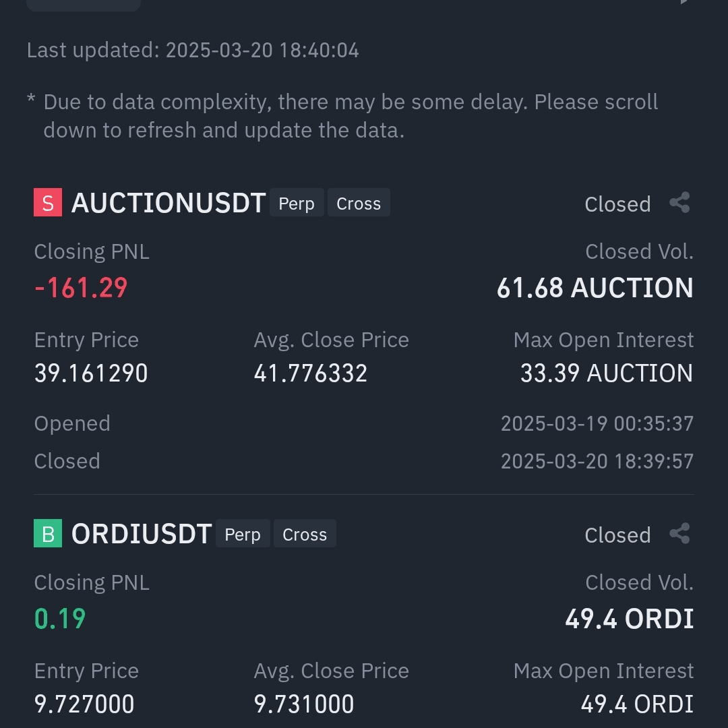Viewport: 728px width, 728px height.
Task: Tap the Perp tag beside ORDIUSDT
Action: click(243, 533)
